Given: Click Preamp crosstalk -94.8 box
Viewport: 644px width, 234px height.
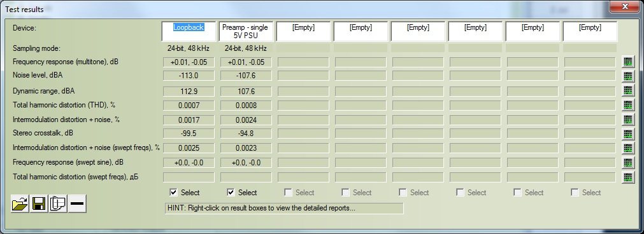Looking at the screenshot, I should 246,134.
